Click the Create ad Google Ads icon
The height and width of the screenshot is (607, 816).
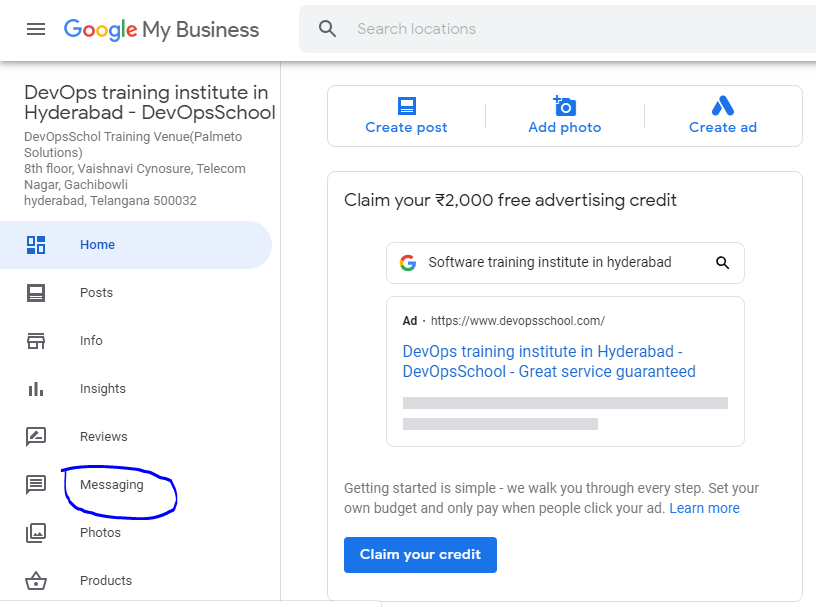coord(722,106)
